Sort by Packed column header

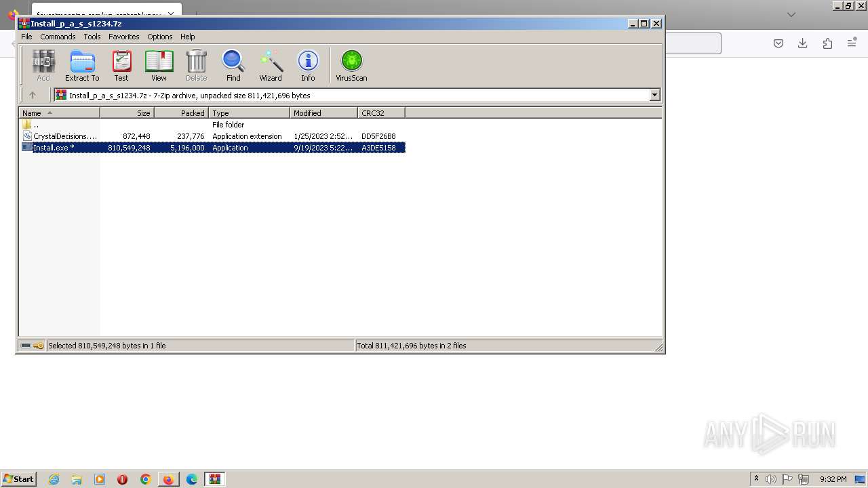[x=181, y=113]
